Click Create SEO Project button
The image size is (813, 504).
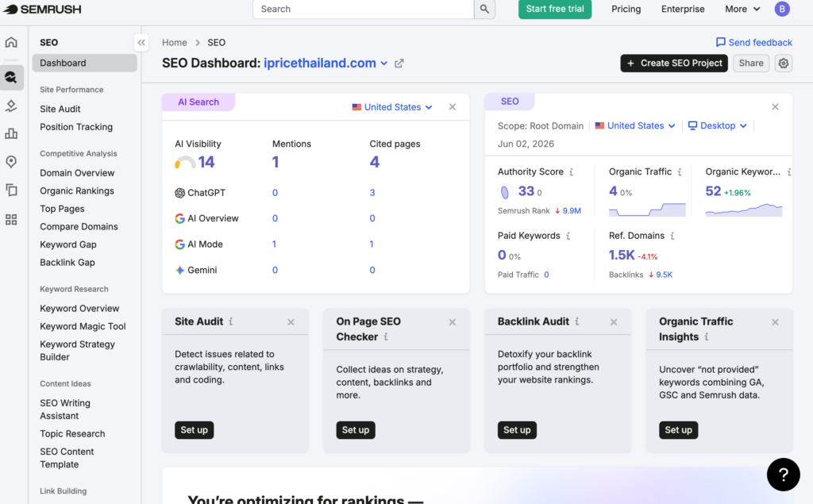click(674, 63)
